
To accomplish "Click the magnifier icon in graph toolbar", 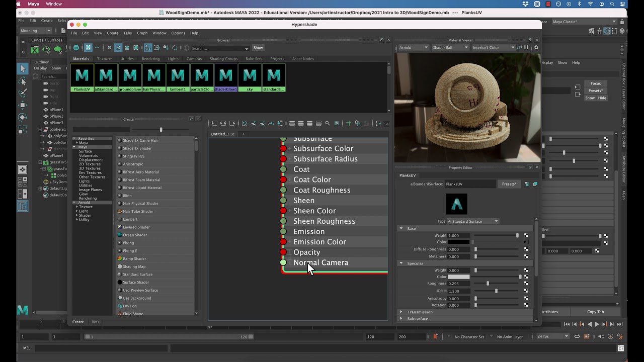I will tap(328, 123).
